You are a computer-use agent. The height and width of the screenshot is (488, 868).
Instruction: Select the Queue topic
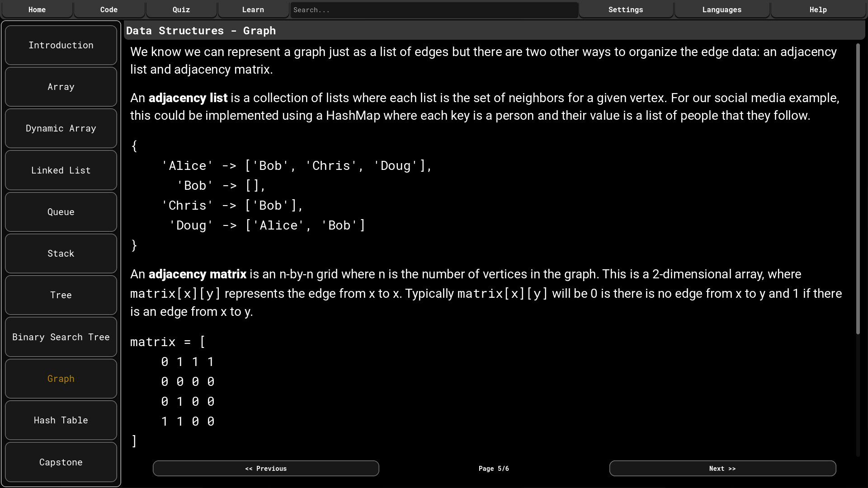tap(61, 212)
